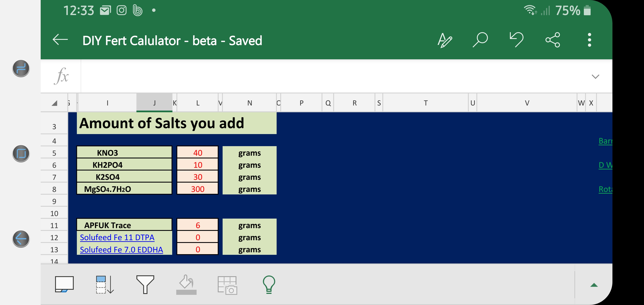This screenshot has width=644, height=305.
Task: Open the Solufeed Fe 7.0 EDDHA link
Action: [121, 250]
